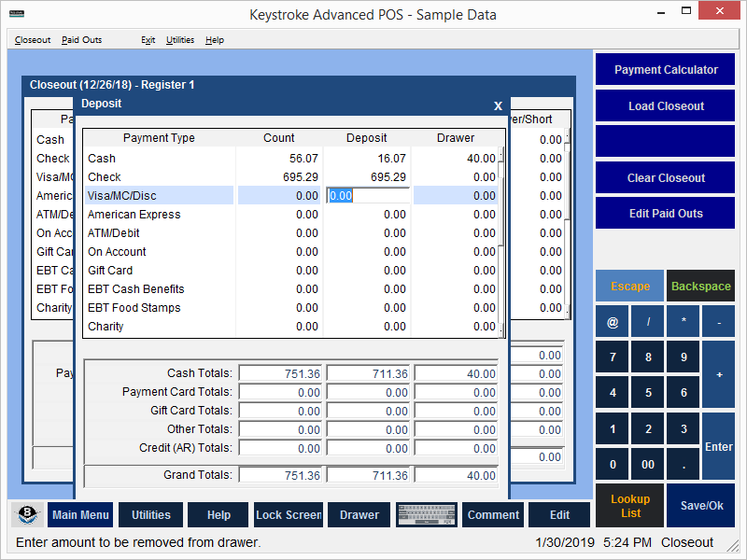Open the Utilities menu in menu bar

point(179,40)
